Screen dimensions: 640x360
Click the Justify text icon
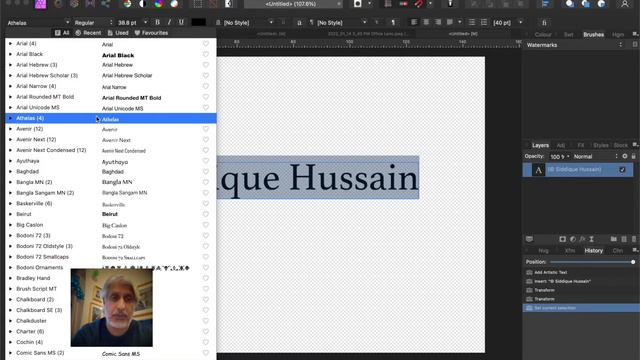pos(449,22)
